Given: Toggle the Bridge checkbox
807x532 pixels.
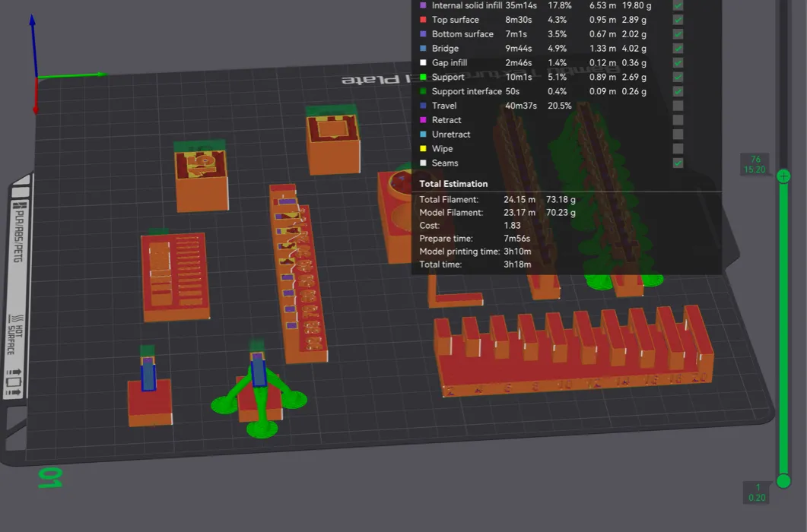Looking at the screenshot, I should [678, 49].
